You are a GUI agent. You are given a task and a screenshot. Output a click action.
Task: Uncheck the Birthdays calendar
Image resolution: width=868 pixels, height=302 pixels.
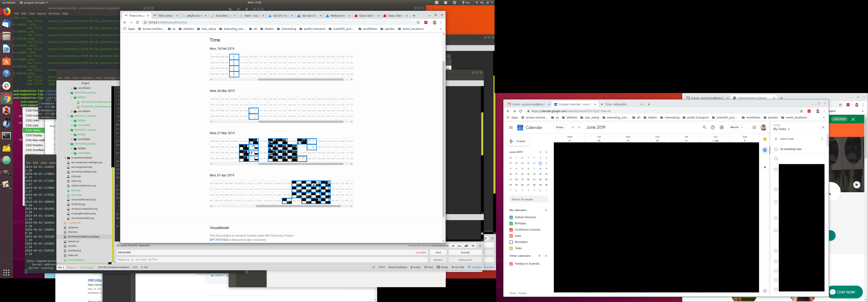[x=511, y=224]
